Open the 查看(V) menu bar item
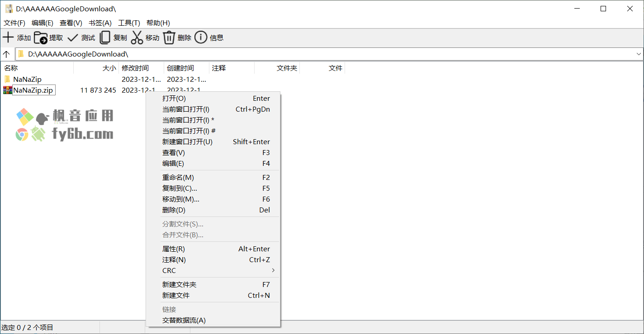644x334 pixels. pos(71,23)
